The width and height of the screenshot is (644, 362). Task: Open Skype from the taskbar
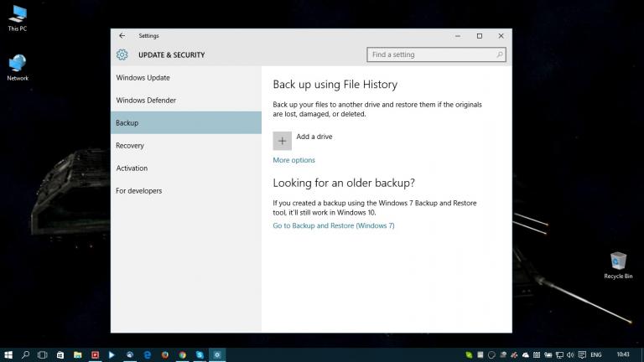click(200, 354)
